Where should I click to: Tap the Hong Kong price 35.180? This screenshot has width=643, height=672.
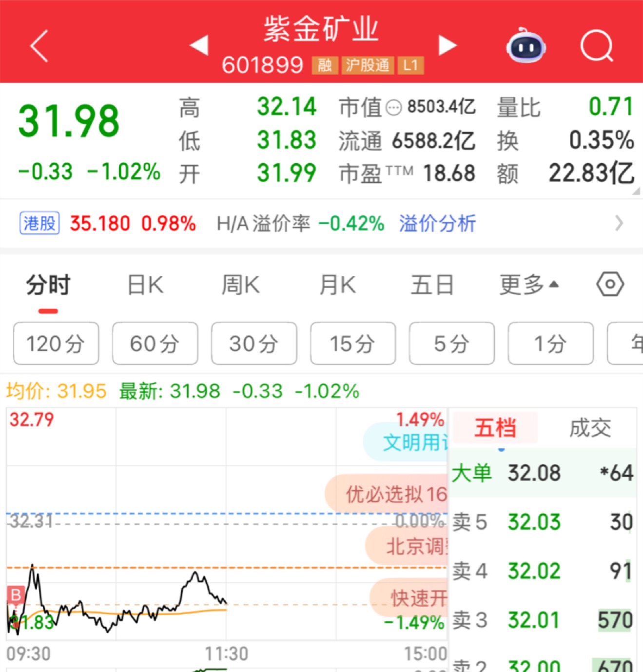click(x=100, y=224)
